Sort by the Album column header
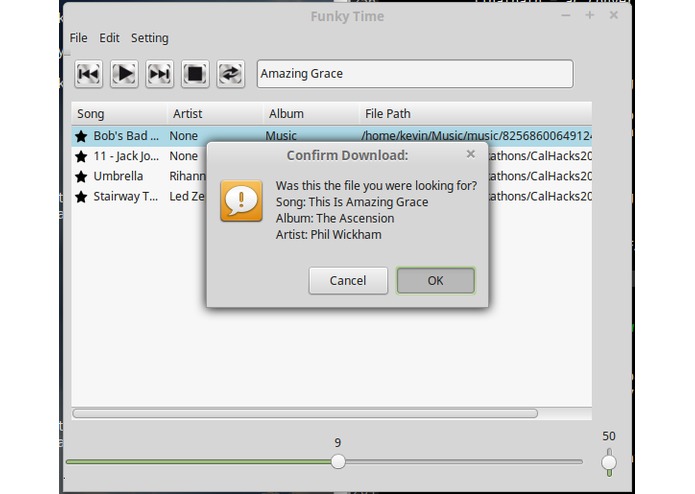This screenshot has height=494, width=695. click(311, 114)
